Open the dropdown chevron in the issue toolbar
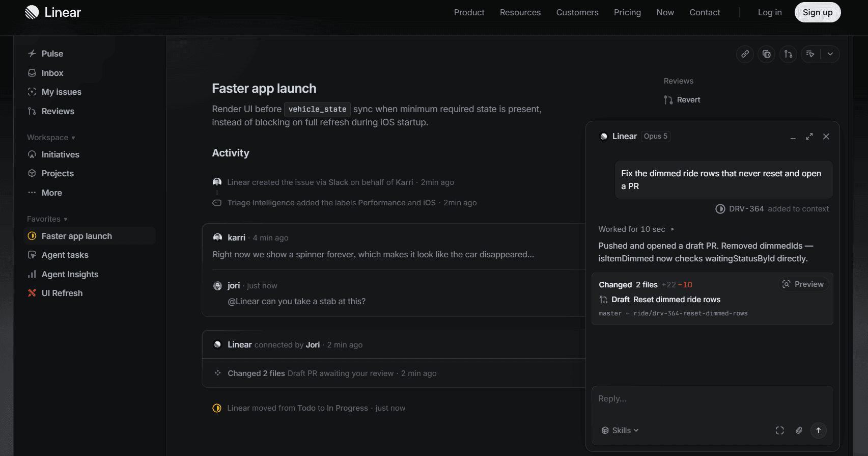 tap(830, 54)
